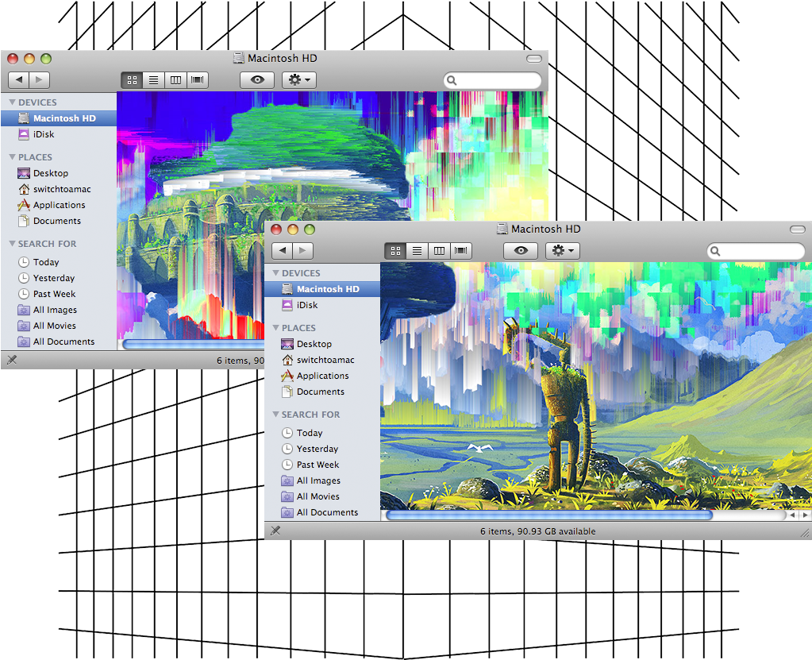The image size is (812, 660).
Task: Open Desktop in front window sidebar
Action: pyautogui.click(x=314, y=344)
